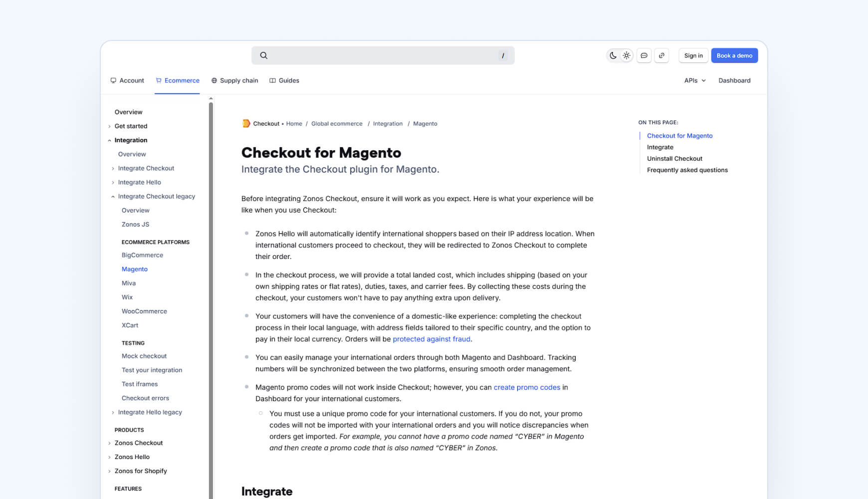Click Ecommerce tab cart icon
868x499 pixels.
click(159, 80)
